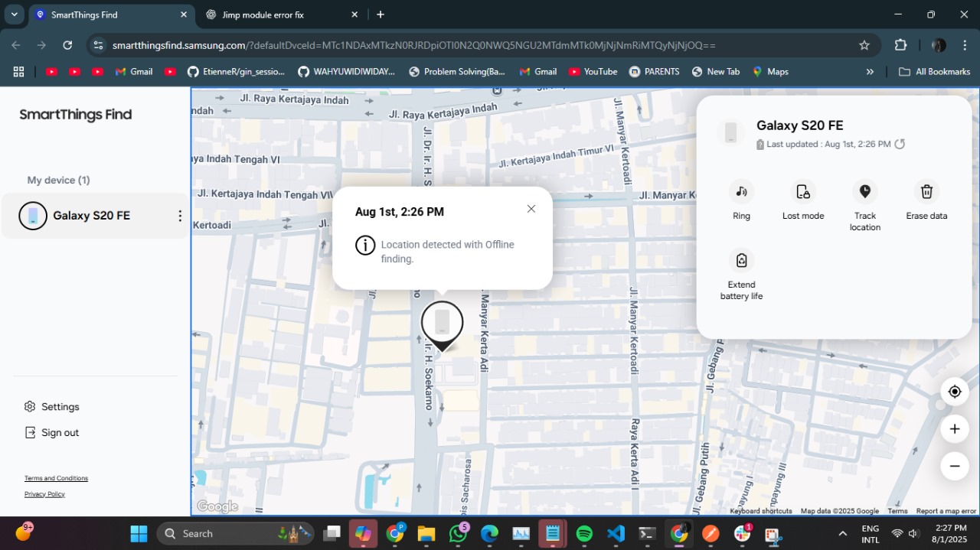980x550 pixels.
Task: Enable Lost mode for the device
Action: tap(802, 192)
